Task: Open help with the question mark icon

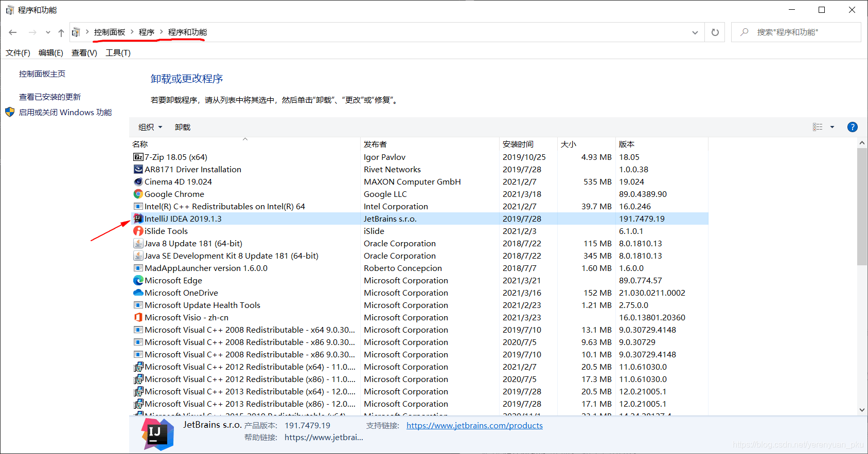Action: (852, 127)
